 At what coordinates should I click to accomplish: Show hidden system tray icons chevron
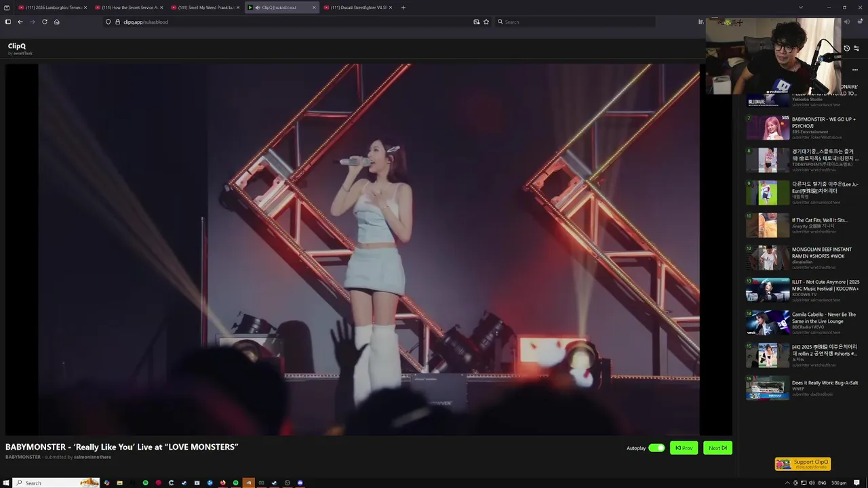pyautogui.click(x=787, y=483)
